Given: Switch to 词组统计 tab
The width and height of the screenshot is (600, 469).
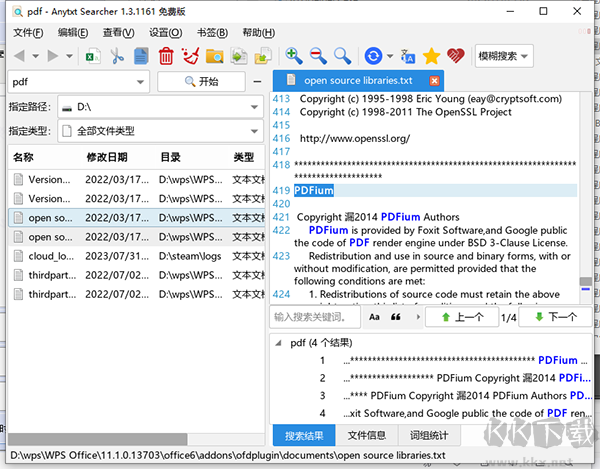Looking at the screenshot, I should (x=429, y=435).
